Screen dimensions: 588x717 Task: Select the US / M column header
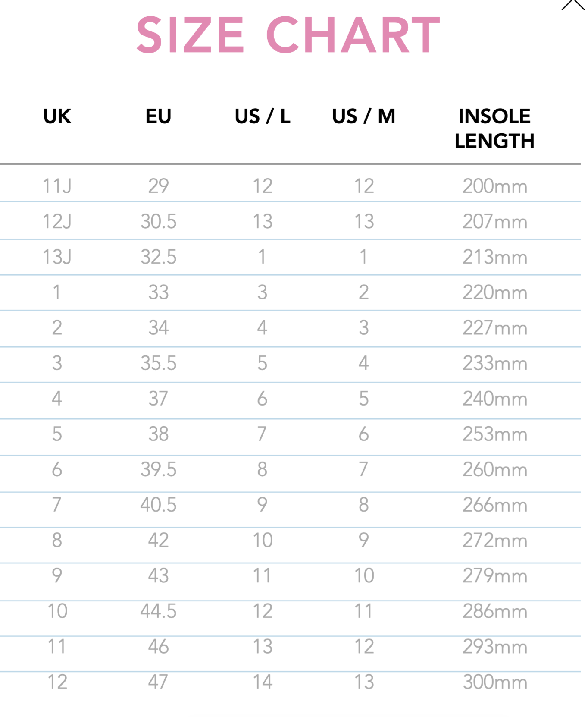[363, 116]
